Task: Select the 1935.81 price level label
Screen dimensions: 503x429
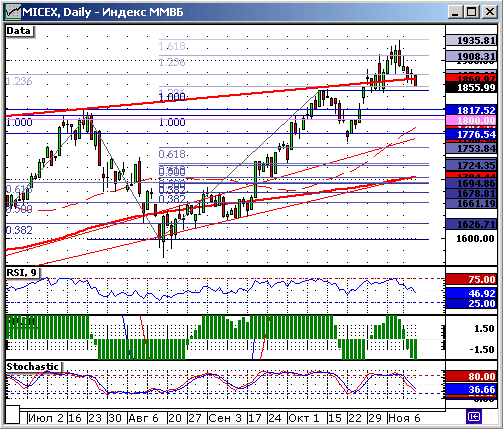Action: 471,41
